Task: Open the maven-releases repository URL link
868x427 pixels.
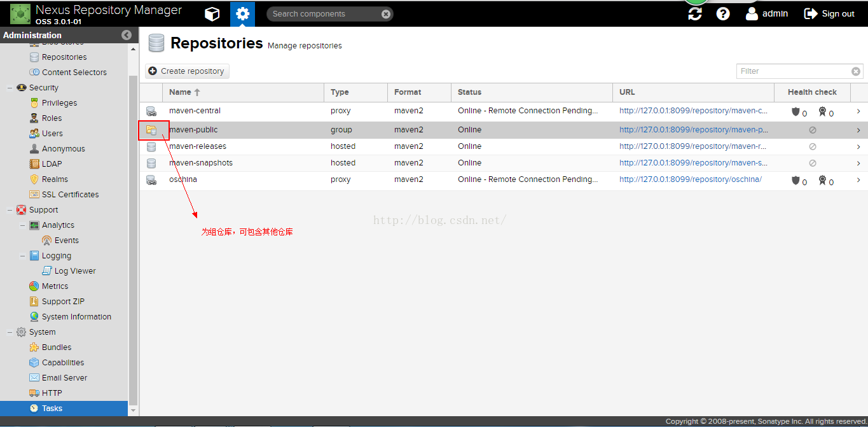Action: coord(694,146)
